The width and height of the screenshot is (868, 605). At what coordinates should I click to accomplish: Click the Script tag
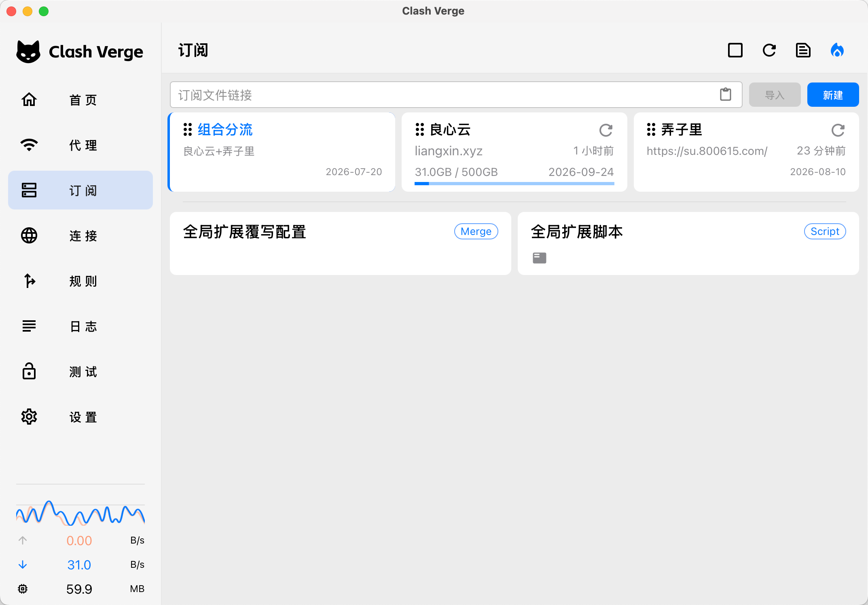[x=825, y=231]
